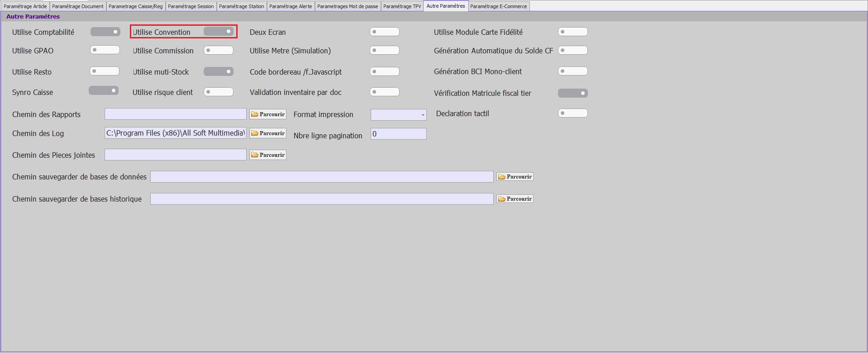Screen dimensions: 868x353
Task: Disable Vérification Matricule fiscal tier switch
Action: pyautogui.click(x=572, y=93)
